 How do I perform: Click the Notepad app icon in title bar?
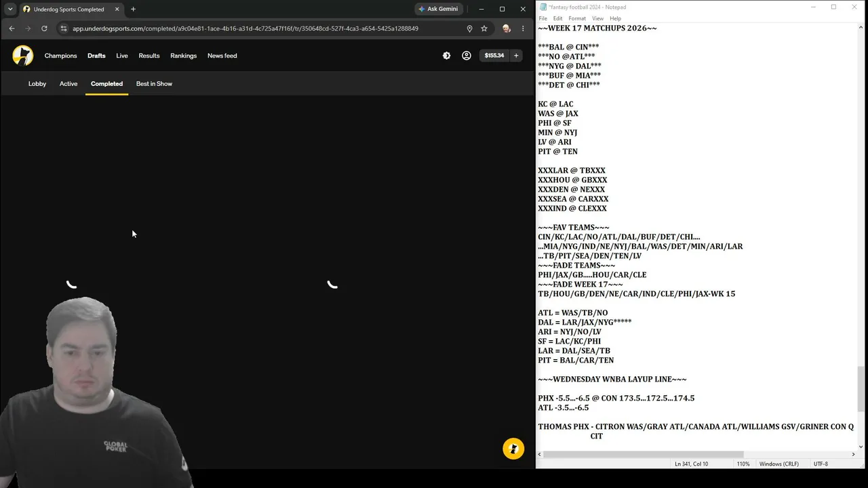click(542, 7)
